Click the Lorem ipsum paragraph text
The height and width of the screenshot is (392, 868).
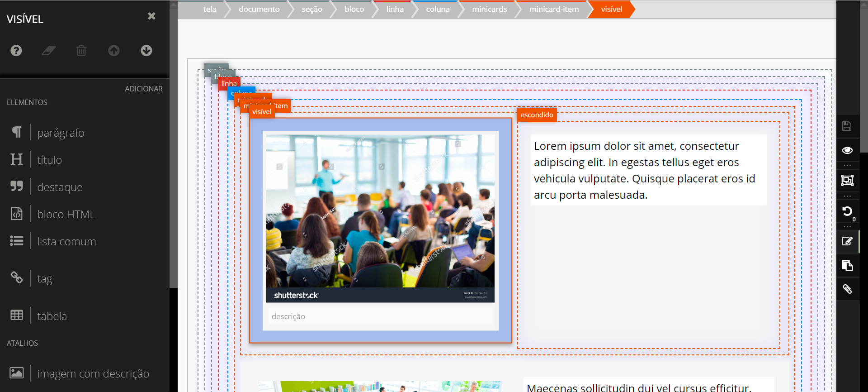648,170
